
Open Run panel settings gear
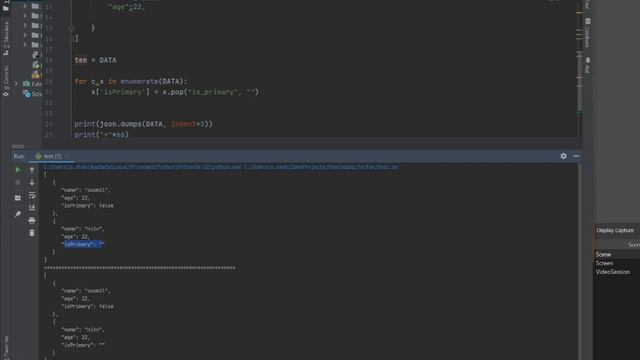[x=563, y=156]
